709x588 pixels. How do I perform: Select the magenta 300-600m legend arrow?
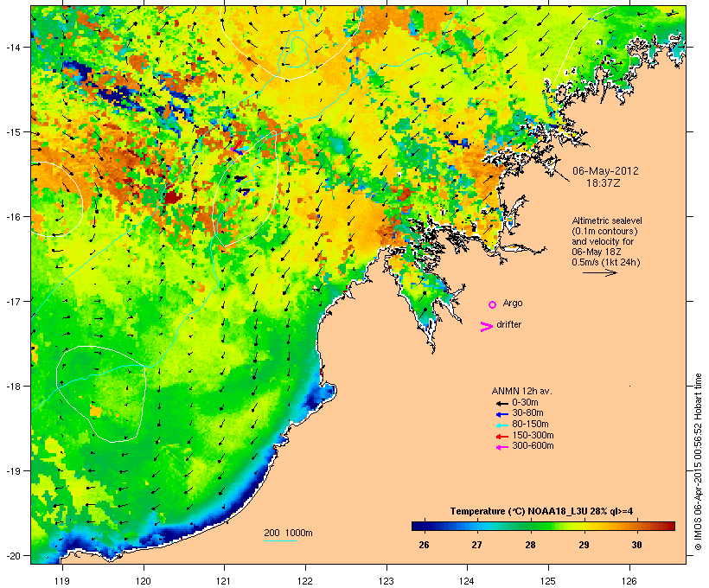coord(502,447)
